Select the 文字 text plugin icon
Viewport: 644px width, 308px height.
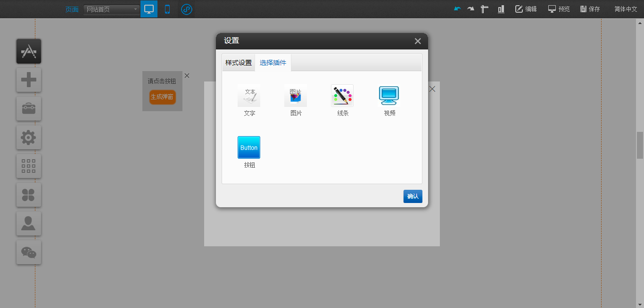coord(249,96)
